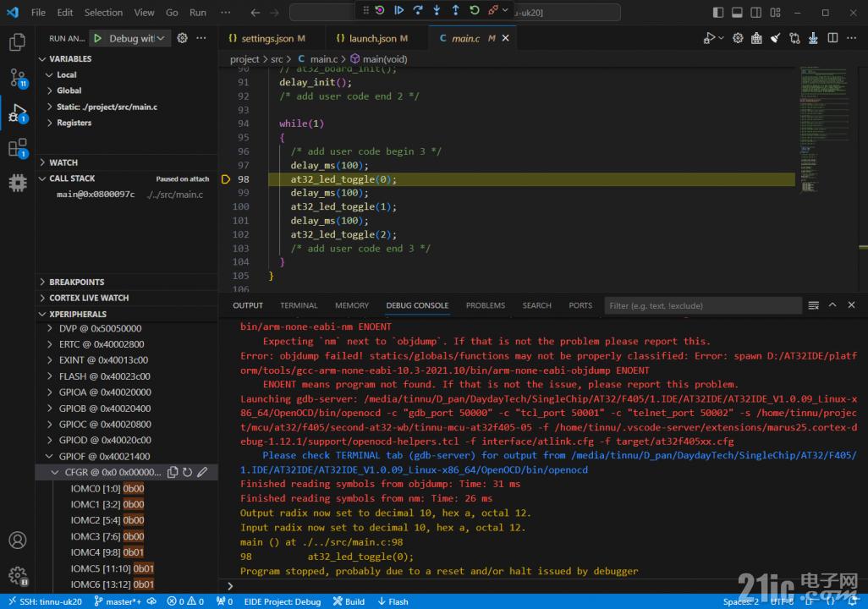Open the disconnect options dropdown arrow
Screen dimensions: 868x609
pos(505,10)
